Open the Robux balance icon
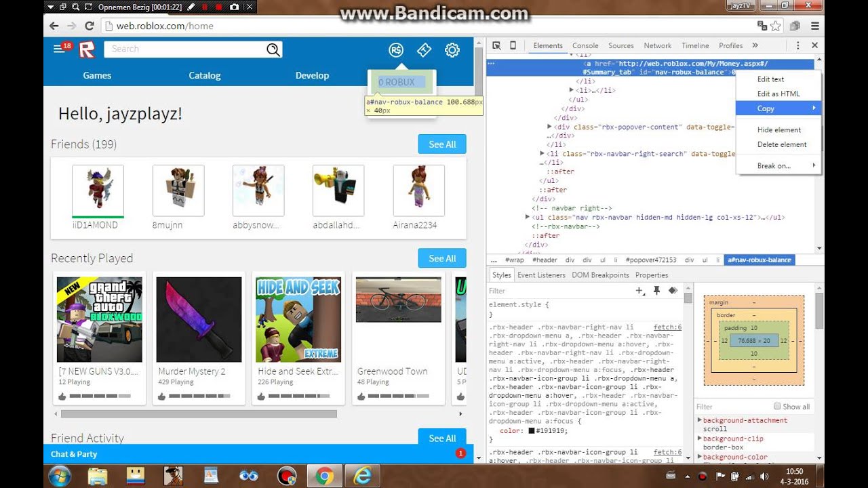This screenshot has height=488, width=868. (x=396, y=49)
